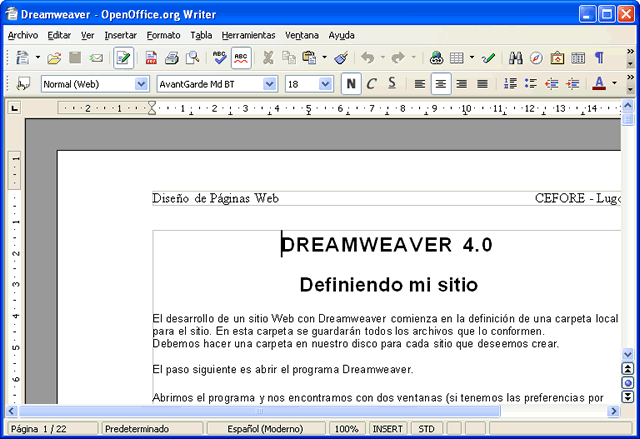The image size is (640, 439).
Task: Align text left
Action: pos(420,84)
